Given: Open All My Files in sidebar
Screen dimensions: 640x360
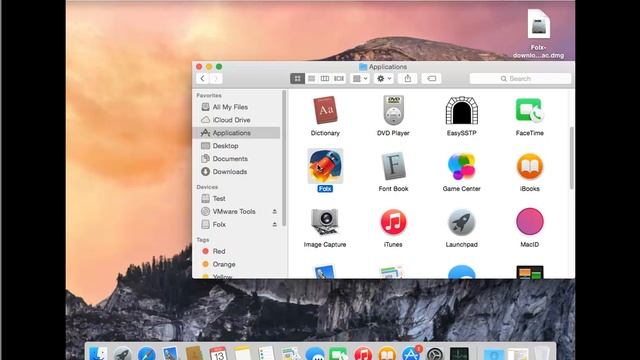Looking at the screenshot, I should pos(237,107).
